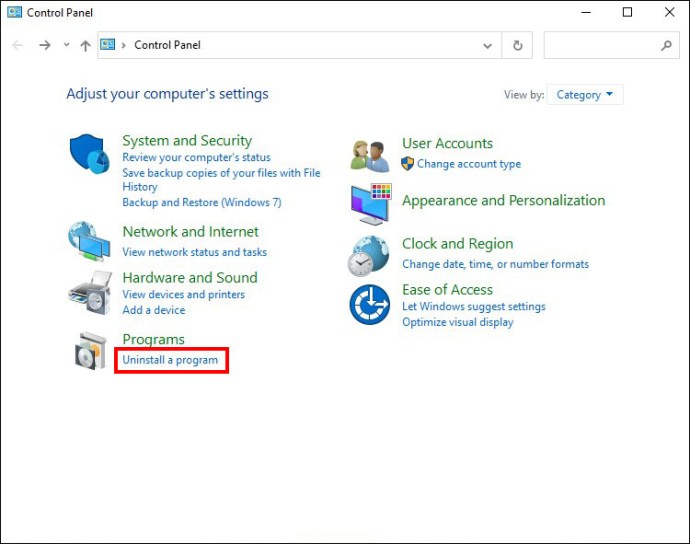Open Clock and Region heading

tap(458, 244)
